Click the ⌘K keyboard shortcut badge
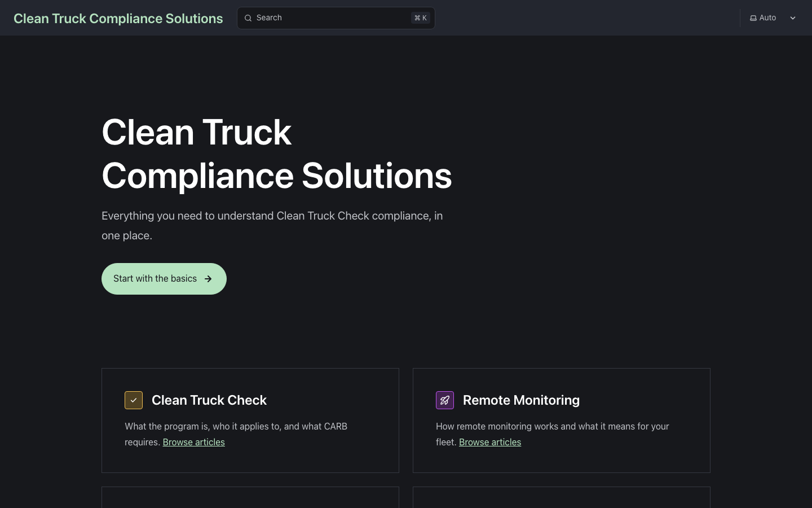This screenshot has height=508, width=812. 421,18
